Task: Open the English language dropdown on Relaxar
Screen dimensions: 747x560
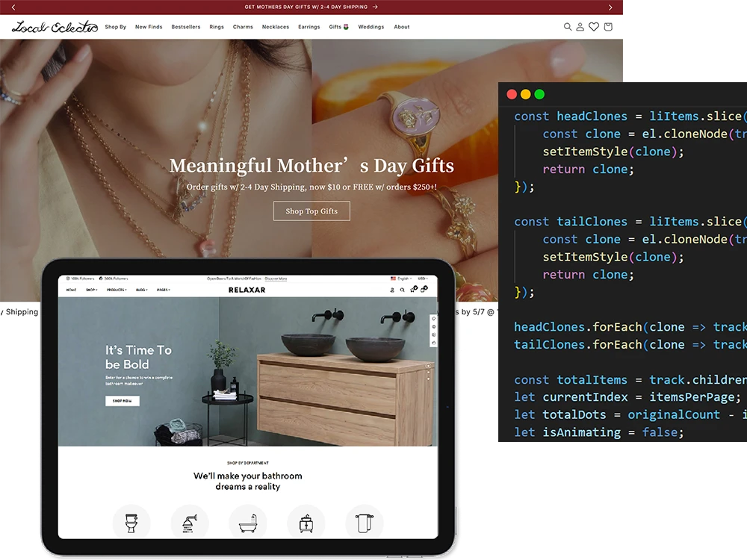Action: 401,279
